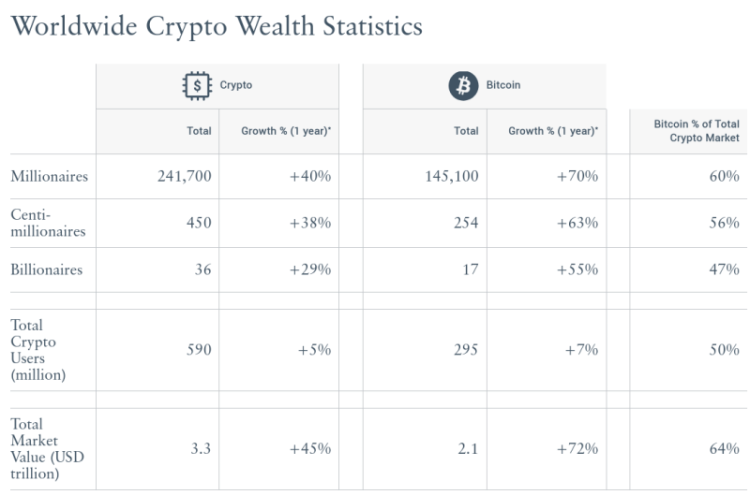Click the +72% Bitcoin market growth cell
Viewport: 750px width, 495px height.
[x=577, y=449]
